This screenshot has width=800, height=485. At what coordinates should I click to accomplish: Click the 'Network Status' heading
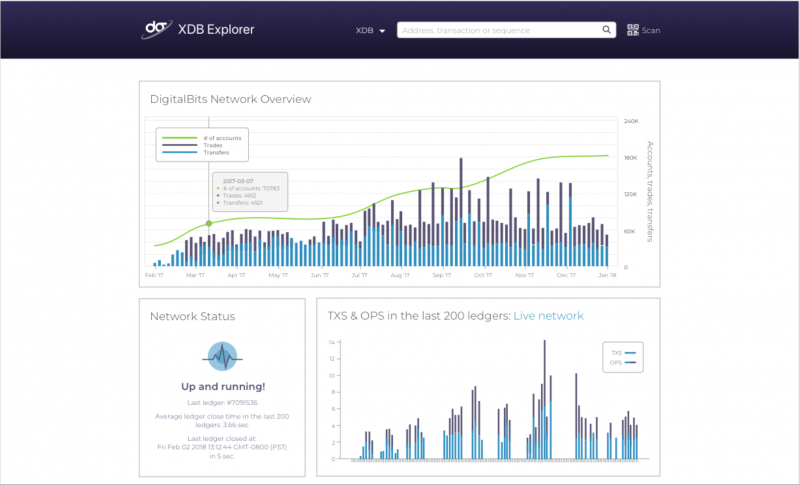point(192,316)
